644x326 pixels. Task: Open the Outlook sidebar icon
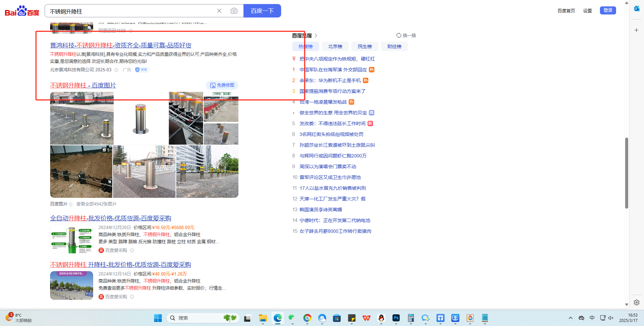click(x=637, y=9)
